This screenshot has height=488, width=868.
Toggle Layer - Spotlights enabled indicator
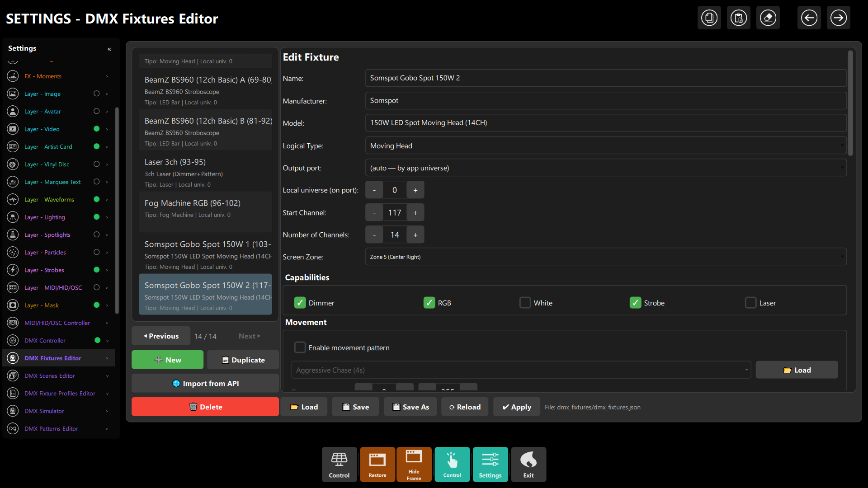tap(96, 235)
